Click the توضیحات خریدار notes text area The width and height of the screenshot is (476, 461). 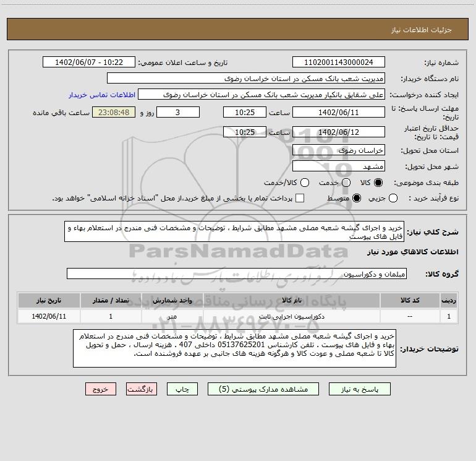pyautogui.click(x=234, y=348)
